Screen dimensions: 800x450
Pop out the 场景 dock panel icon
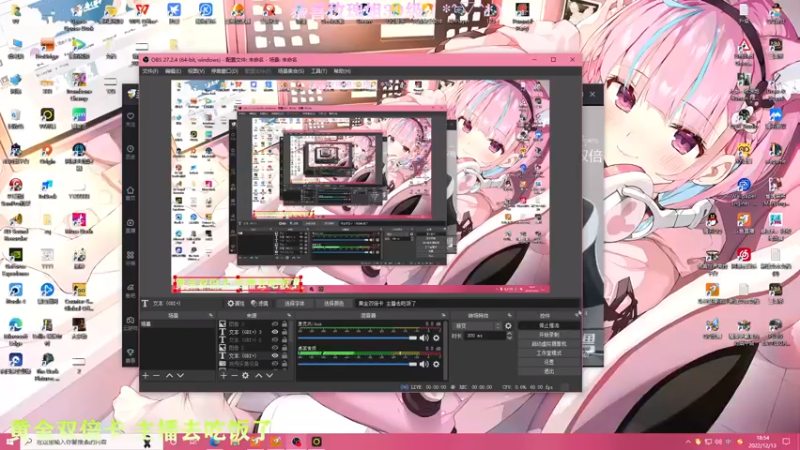[211, 315]
